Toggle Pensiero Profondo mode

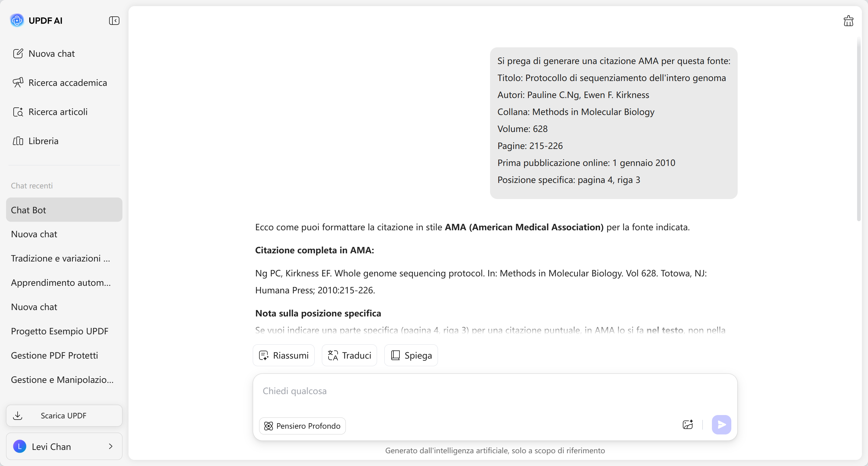pyautogui.click(x=302, y=426)
